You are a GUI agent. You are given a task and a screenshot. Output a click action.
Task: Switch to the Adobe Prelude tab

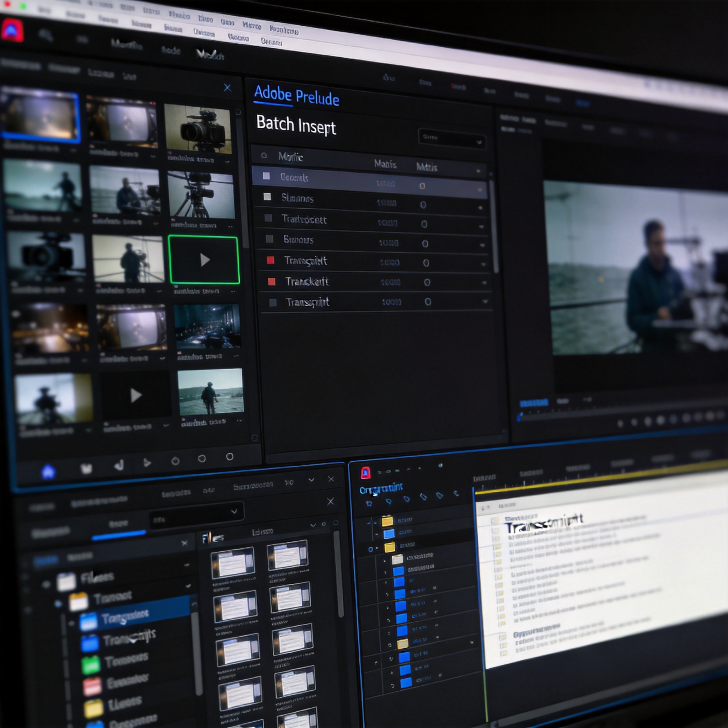pos(296,96)
